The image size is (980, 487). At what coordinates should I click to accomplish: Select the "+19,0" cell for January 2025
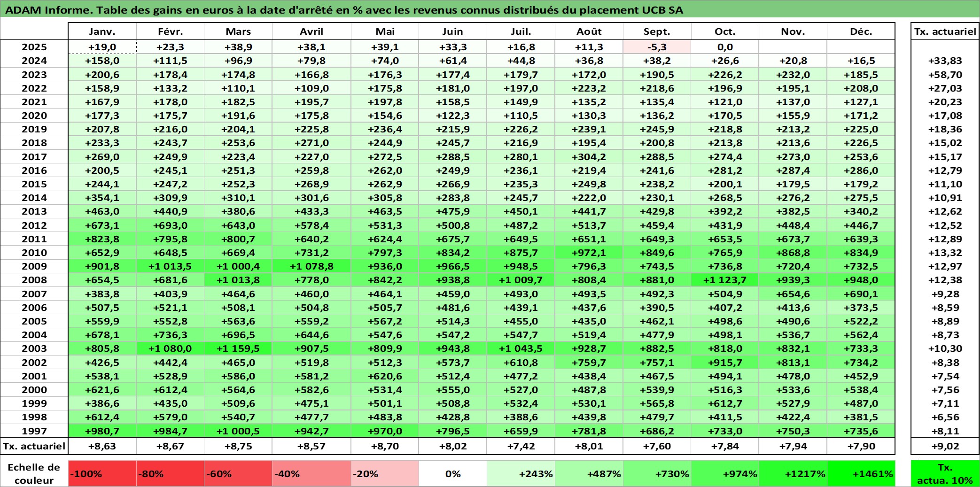pos(102,47)
